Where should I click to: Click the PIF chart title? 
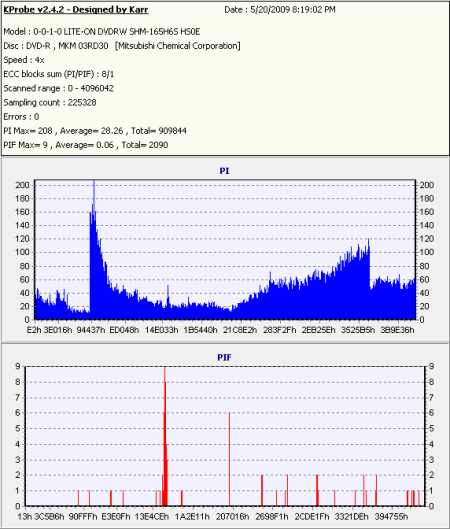(x=224, y=357)
